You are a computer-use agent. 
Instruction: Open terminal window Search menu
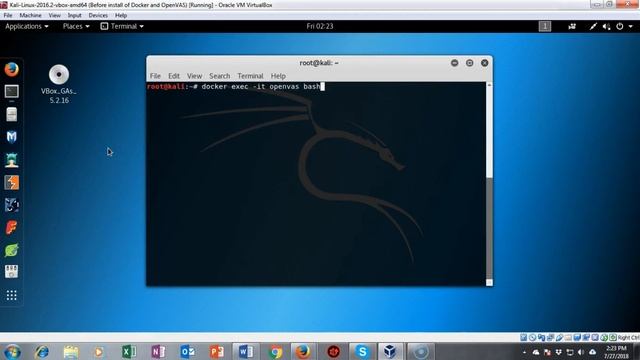pyautogui.click(x=220, y=76)
